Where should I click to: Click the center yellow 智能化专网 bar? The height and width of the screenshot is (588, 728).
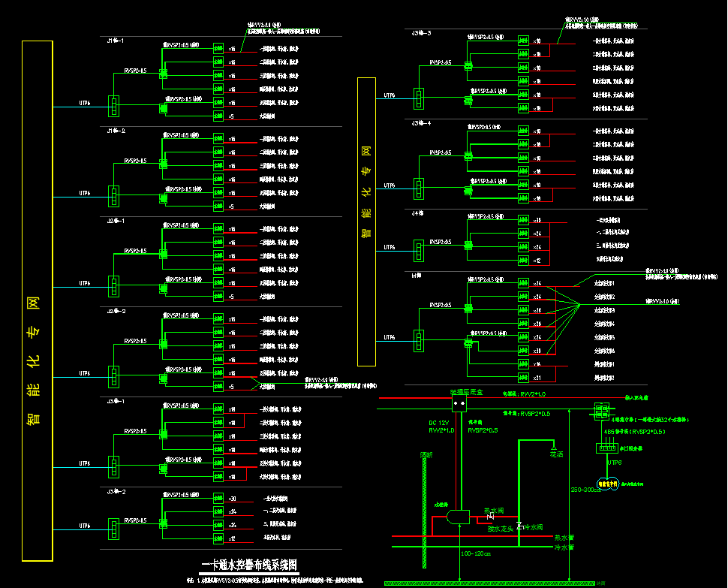pos(366,222)
